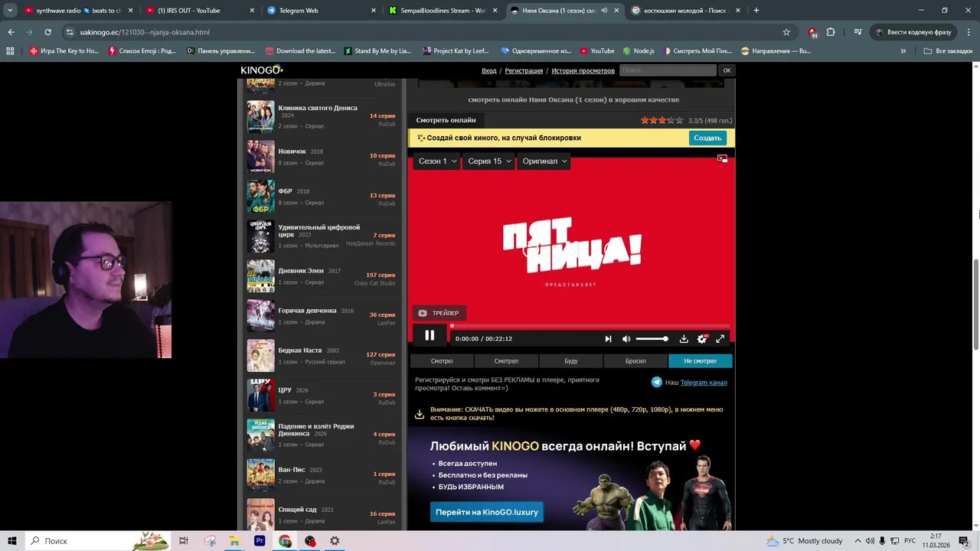Expand the Сезон 1 dropdown

pyautogui.click(x=437, y=161)
